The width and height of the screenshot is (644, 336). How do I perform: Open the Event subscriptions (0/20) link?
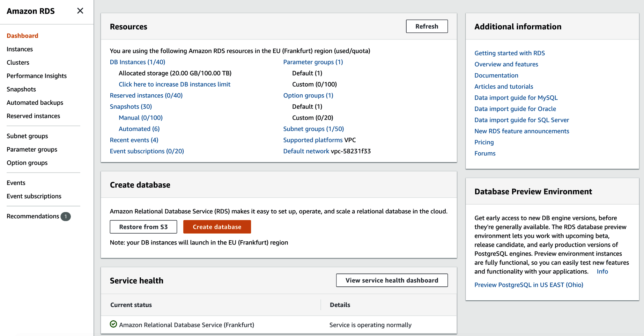click(x=147, y=151)
